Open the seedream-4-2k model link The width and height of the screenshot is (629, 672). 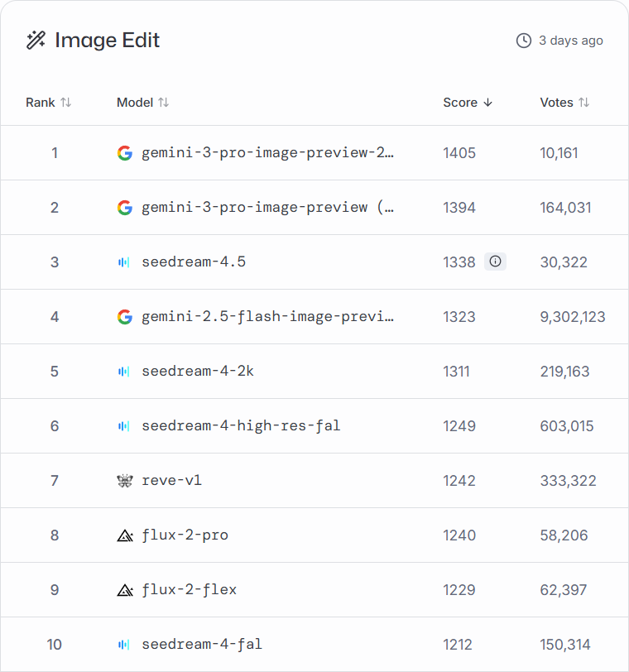198,372
